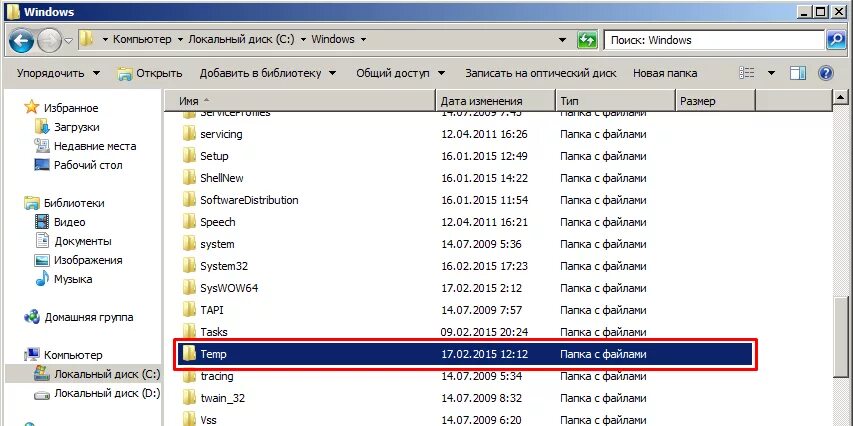The image size is (853, 426).
Task: Select 'Локальный диск (D:)' in navigation pane
Action: [x=107, y=393]
